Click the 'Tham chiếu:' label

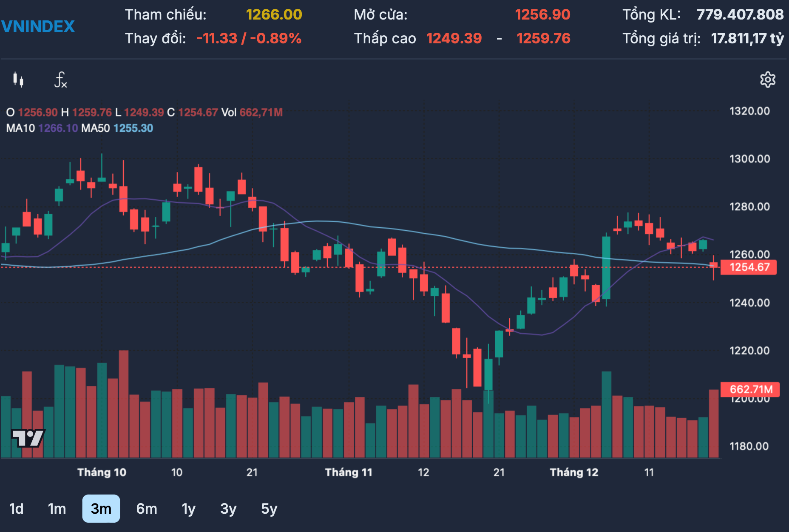[x=165, y=14]
